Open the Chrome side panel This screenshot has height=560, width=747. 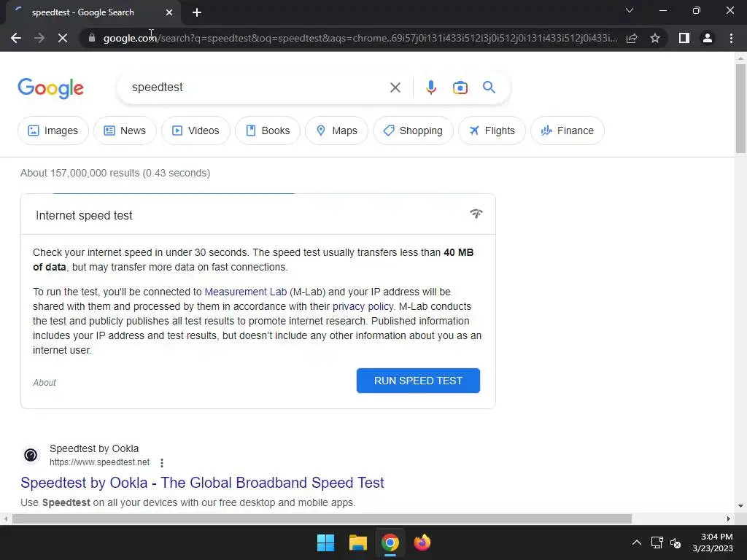(684, 38)
